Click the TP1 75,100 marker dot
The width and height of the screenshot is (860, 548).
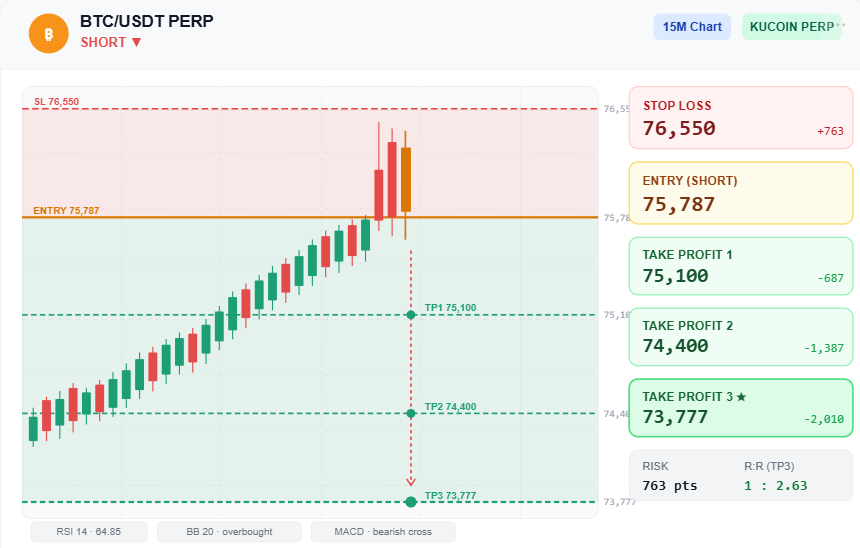coord(411,315)
